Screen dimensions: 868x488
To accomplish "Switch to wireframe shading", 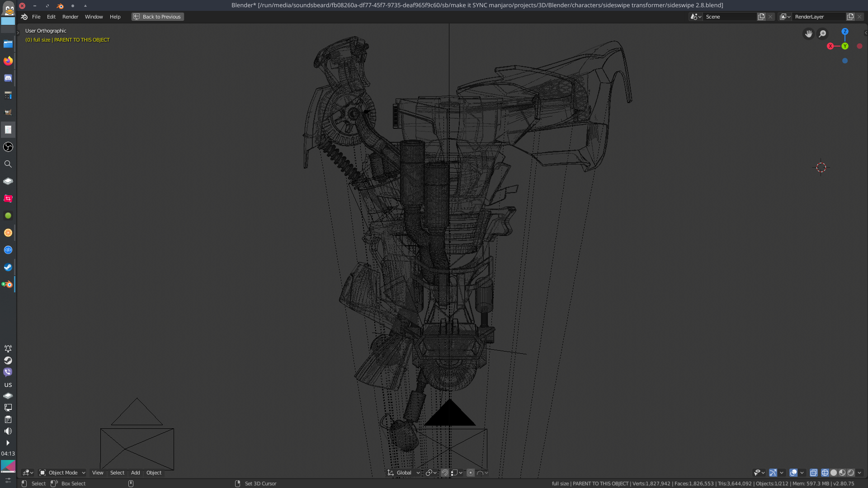I will pos(825,473).
